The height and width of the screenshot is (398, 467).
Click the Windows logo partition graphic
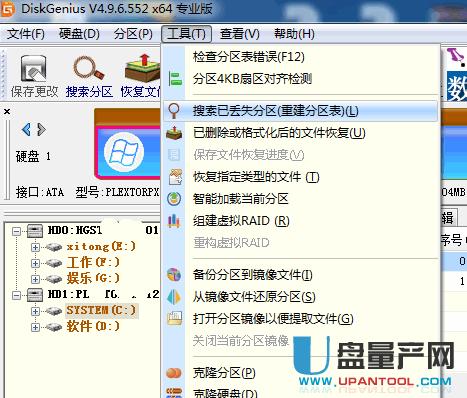click(124, 152)
